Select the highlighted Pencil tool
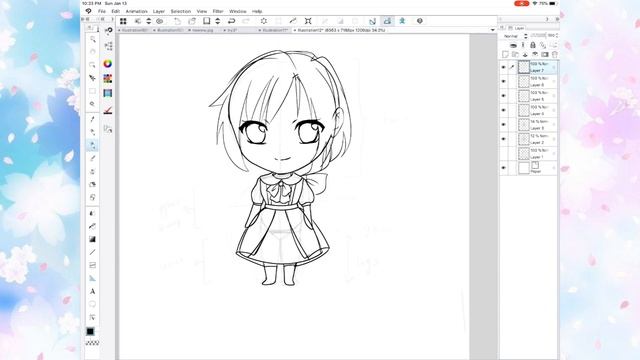640x360 pixels. (x=93, y=145)
